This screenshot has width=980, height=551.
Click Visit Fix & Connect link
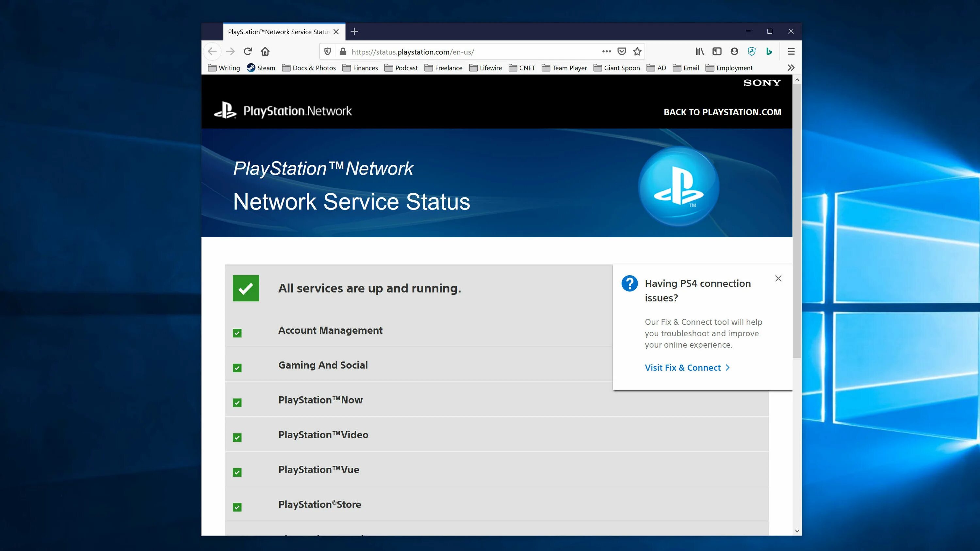(x=682, y=367)
